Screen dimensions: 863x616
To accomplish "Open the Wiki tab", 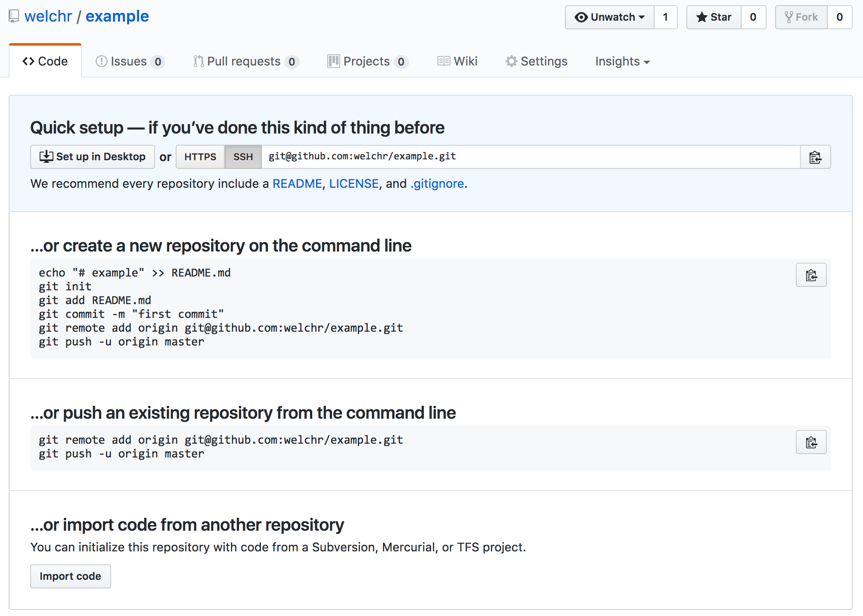I will [457, 61].
